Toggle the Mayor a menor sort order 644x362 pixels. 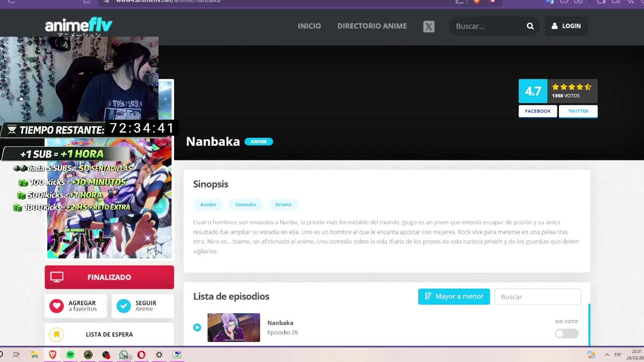[454, 296]
